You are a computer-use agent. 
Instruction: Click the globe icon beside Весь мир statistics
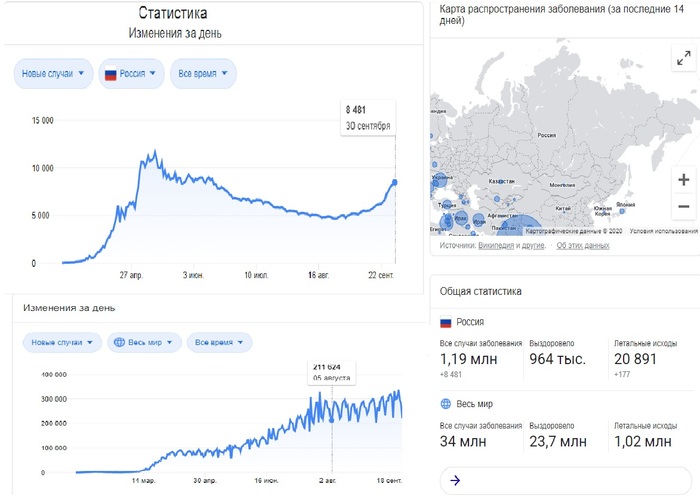[x=446, y=404]
